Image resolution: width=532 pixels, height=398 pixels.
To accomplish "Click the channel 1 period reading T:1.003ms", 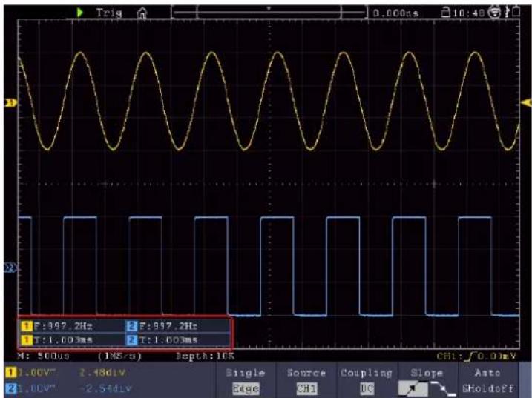I will [x=63, y=339].
